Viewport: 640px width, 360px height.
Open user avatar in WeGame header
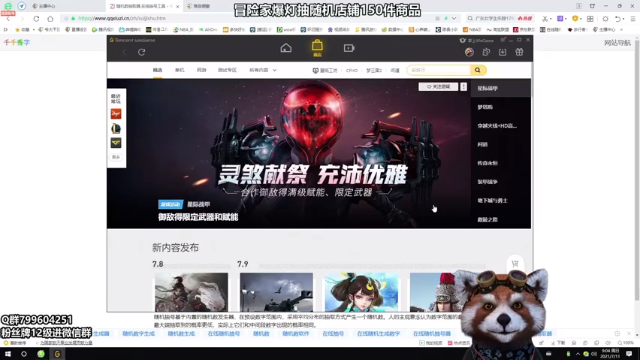click(469, 52)
